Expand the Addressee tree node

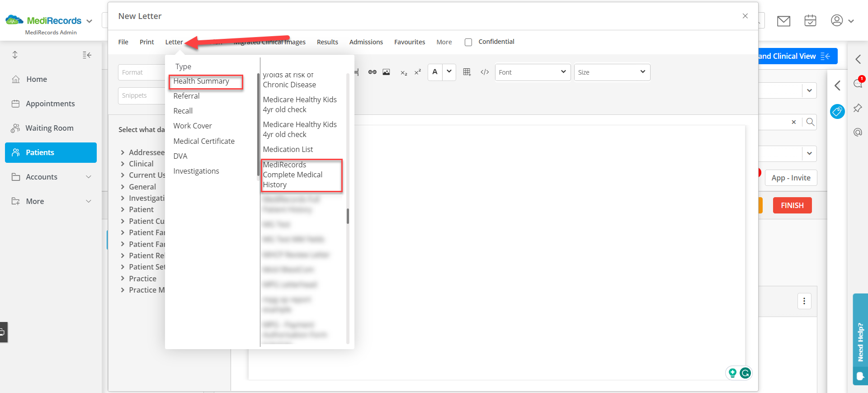[123, 152]
